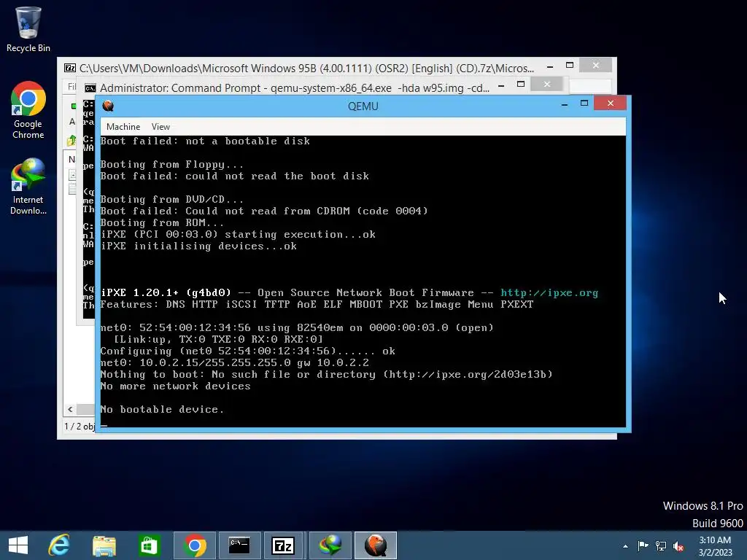Open the Action Center flag icon
The height and width of the screenshot is (560, 747).
tap(643, 545)
